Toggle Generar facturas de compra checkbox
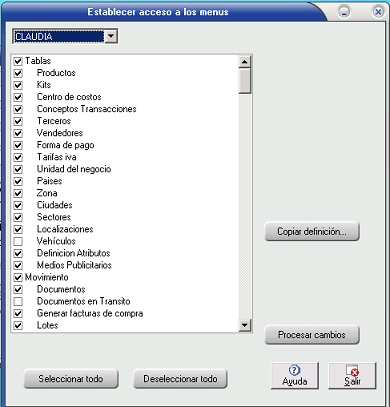390x407 pixels. 18,313
